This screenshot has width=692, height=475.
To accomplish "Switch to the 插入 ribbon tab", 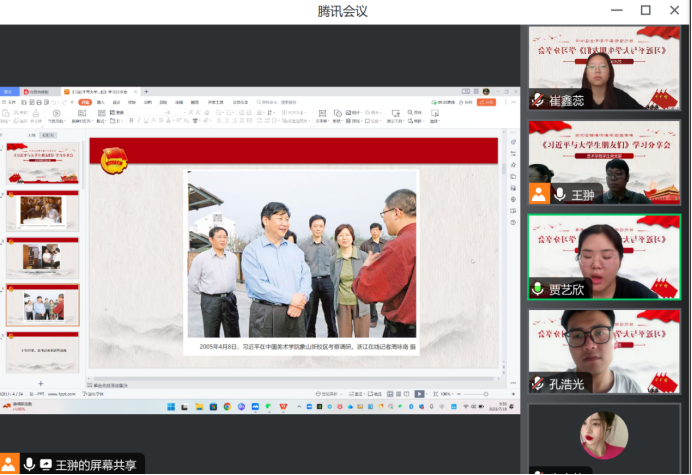I will click(x=101, y=102).
